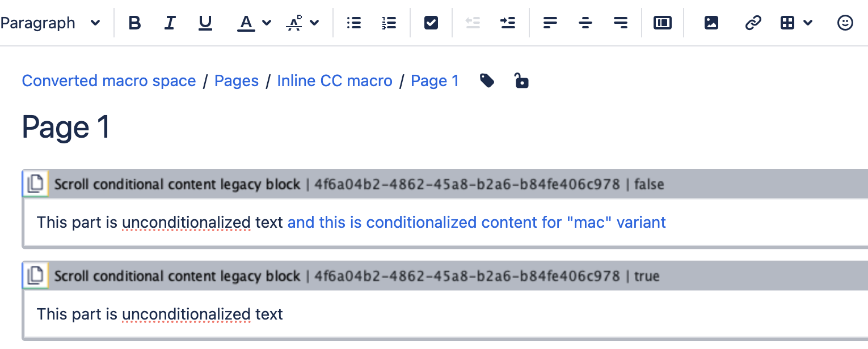The image size is (868, 349).
Task: Insert a task list checkbox
Action: [x=431, y=23]
